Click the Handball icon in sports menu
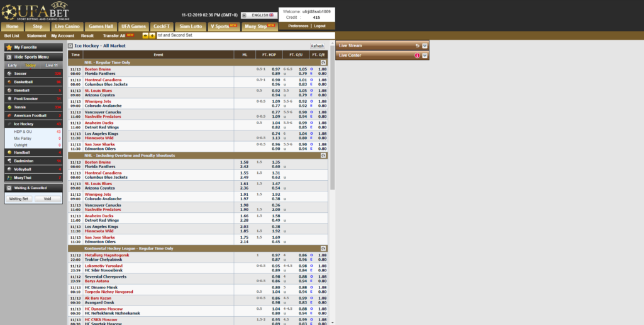Viewport: 644px width, 325px height. pyautogui.click(x=9, y=152)
